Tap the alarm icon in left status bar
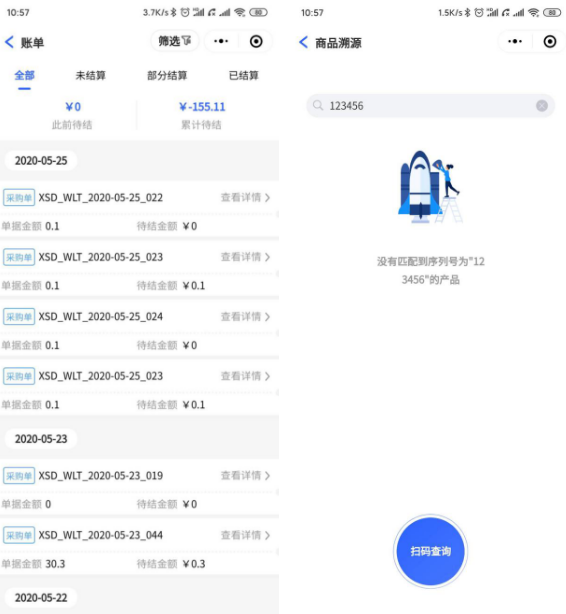Viewport: 566px width, 614px height. tap(185, 13)
